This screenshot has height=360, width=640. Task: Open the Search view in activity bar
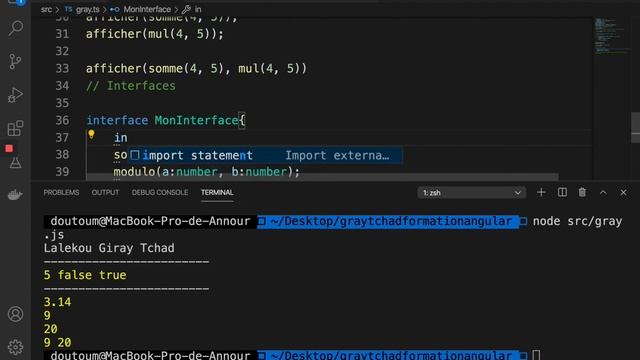pos(16,28)
